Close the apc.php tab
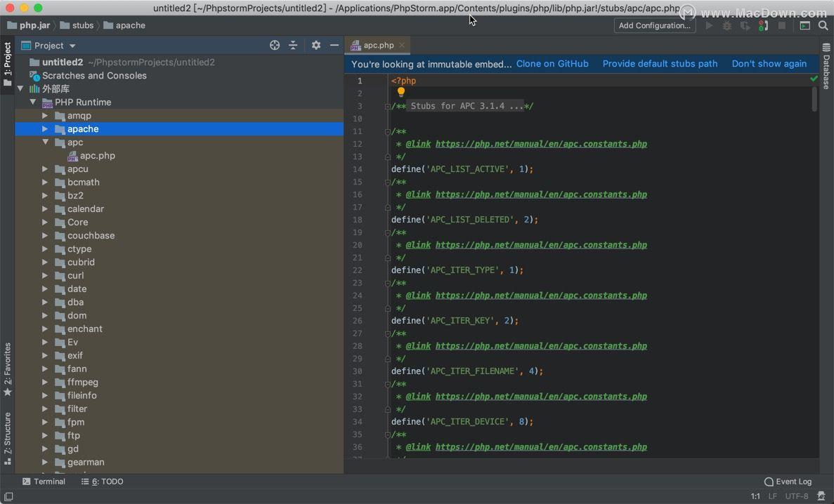 tap(402, 45)
